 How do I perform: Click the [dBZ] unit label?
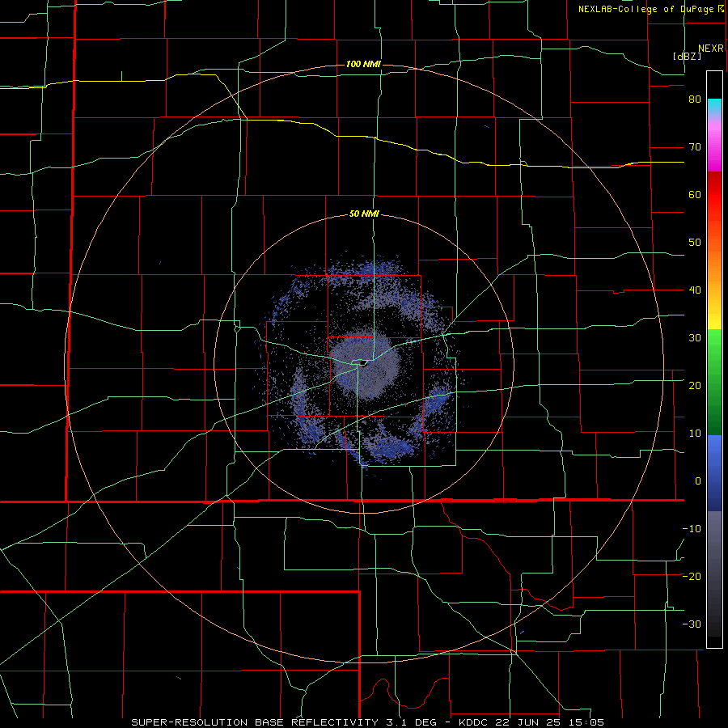pyautogui.click(x=687, y=56)
